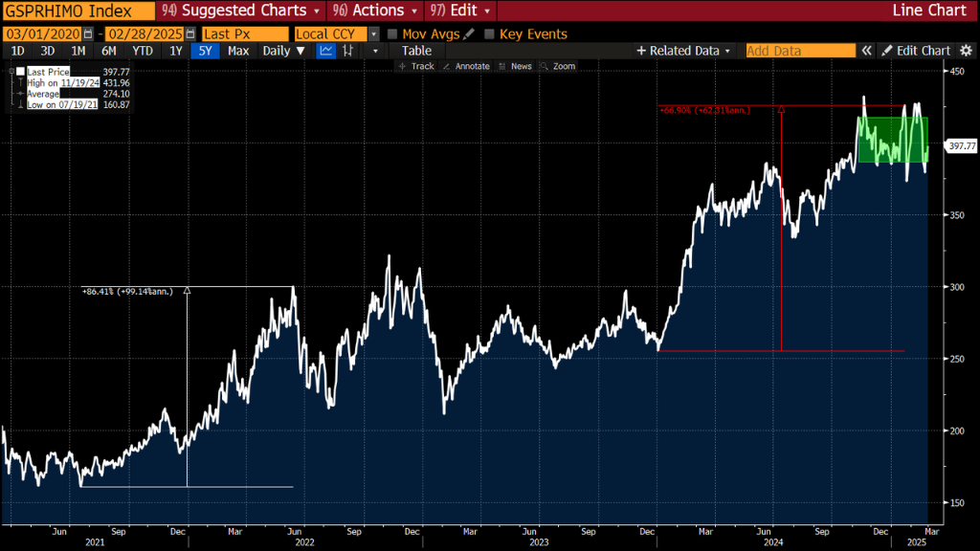Toggle Last Price legend checkbox

(x=21, y=72)
